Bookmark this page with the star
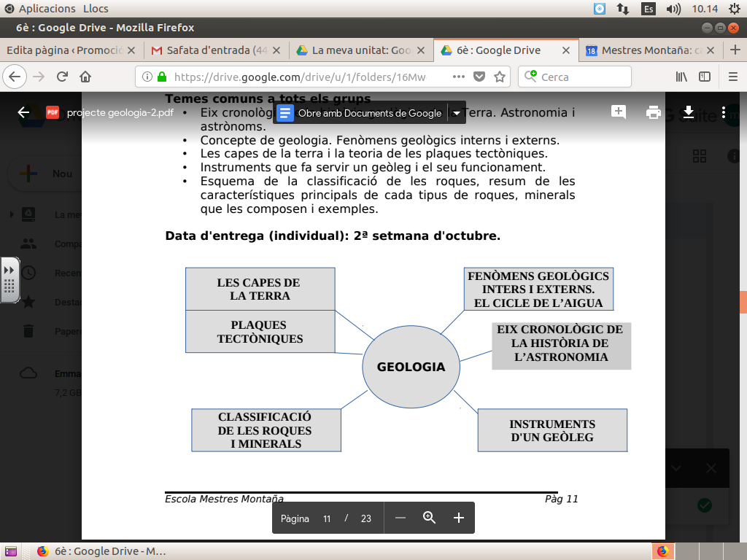 click(500, 77)
